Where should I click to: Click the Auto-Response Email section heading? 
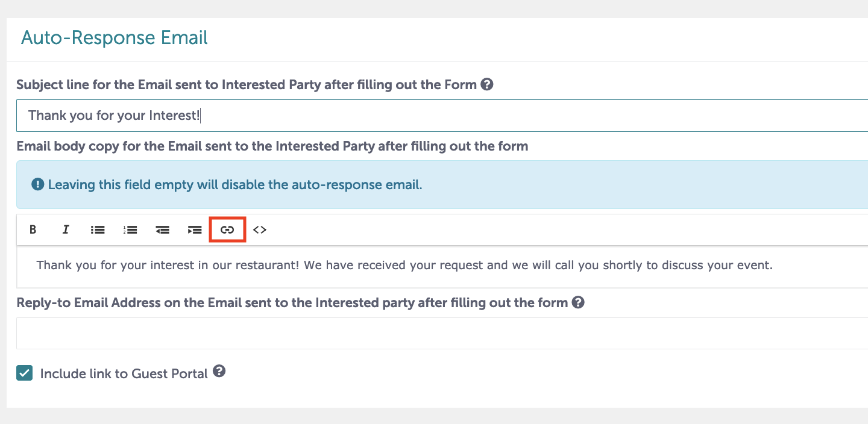pos(115,37)
